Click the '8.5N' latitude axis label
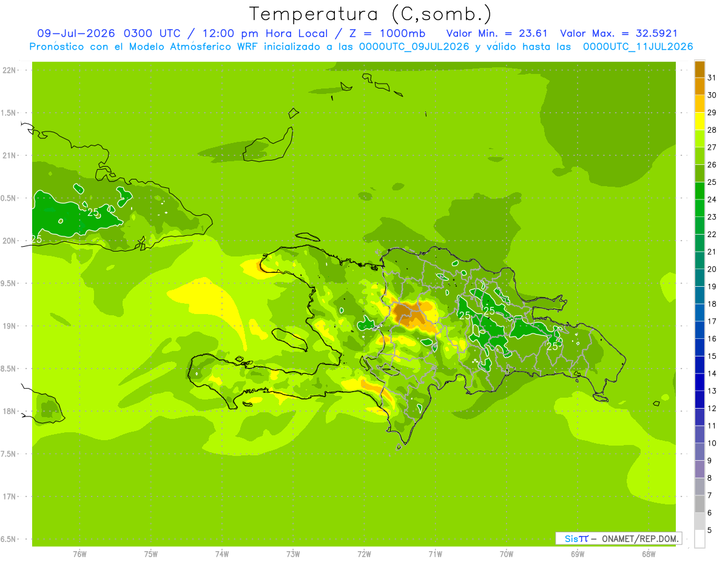The height and width of the screenshot is (562, 728). coord(9,369)
